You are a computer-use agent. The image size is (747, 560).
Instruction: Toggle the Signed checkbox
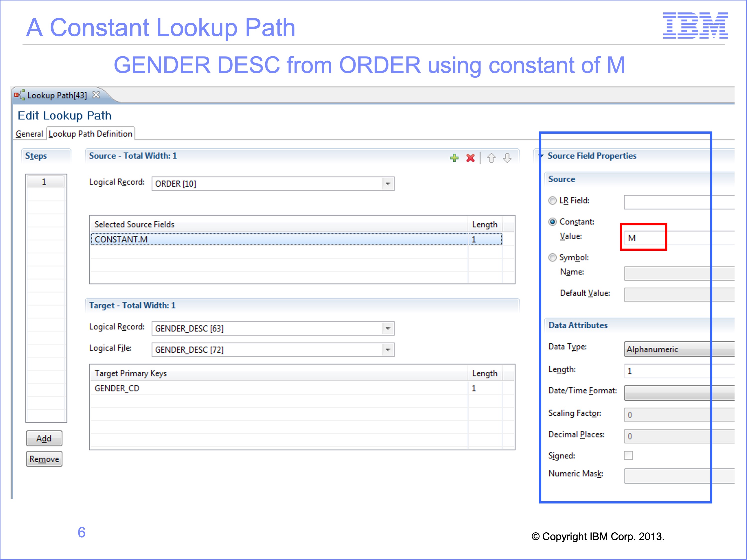pos(628,455)
